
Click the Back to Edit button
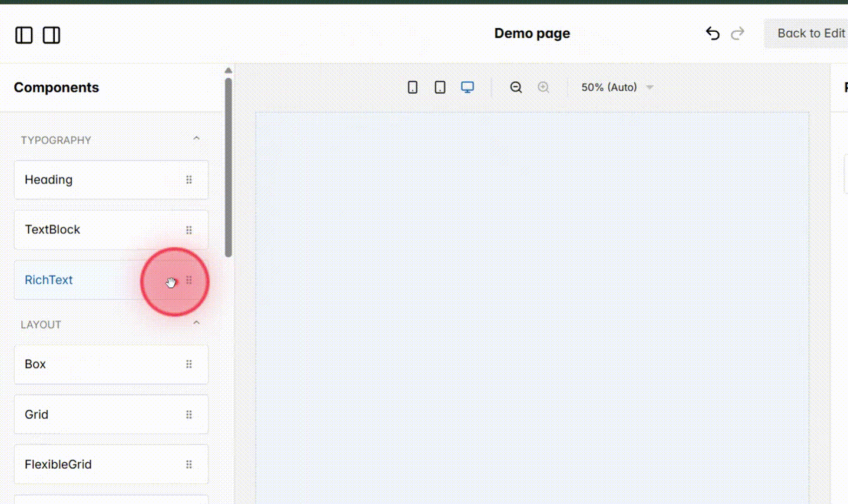pos(811,34)
